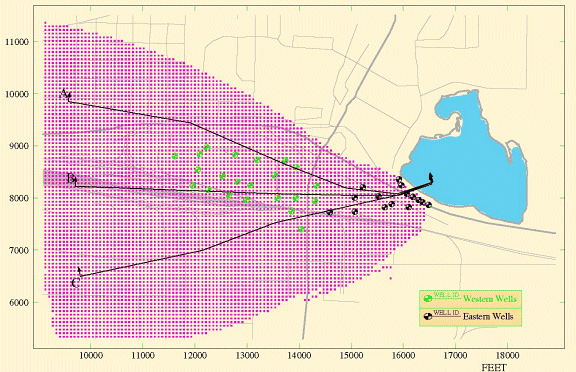The image size is (576, 372).
Task: Click the cross-section label A
Action: coord(64,93)
